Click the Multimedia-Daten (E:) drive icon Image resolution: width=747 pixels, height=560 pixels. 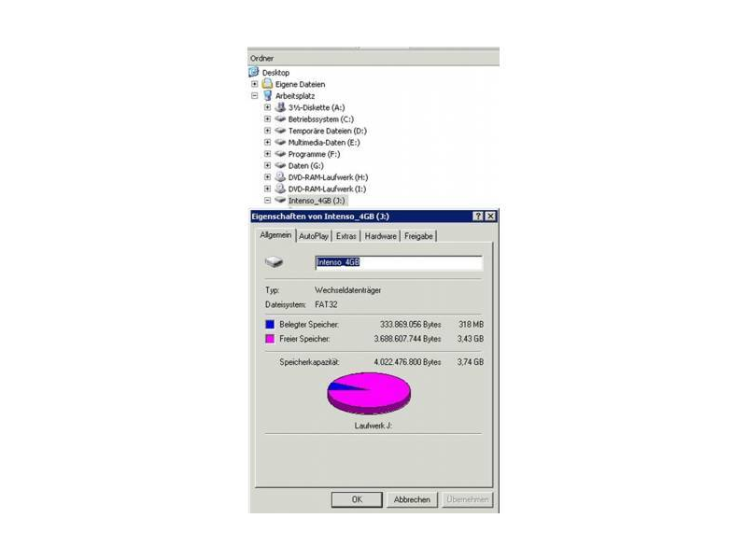281,143
